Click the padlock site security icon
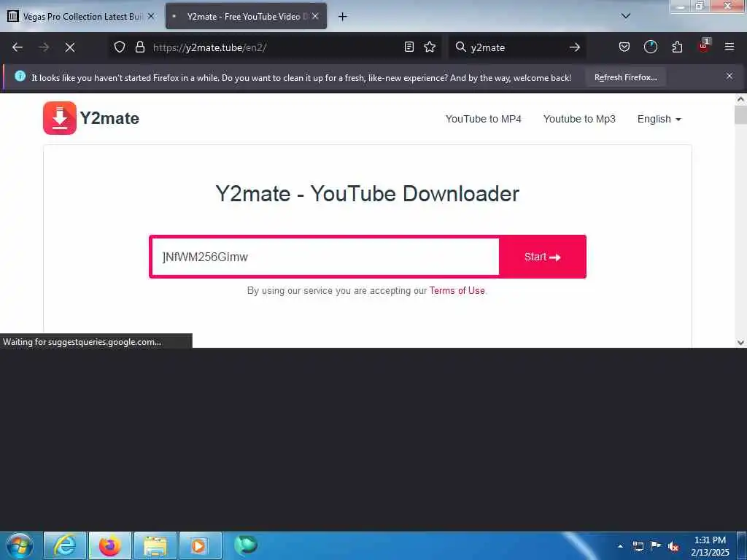This screenshot has width=747, height=560. [139, 47]
